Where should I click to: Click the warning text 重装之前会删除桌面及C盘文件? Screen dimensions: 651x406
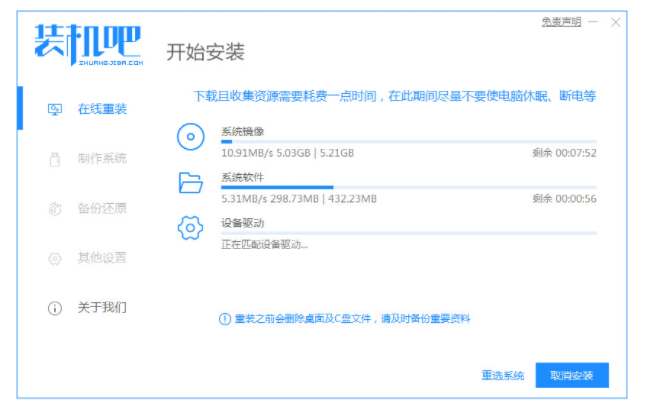(352, 319)
